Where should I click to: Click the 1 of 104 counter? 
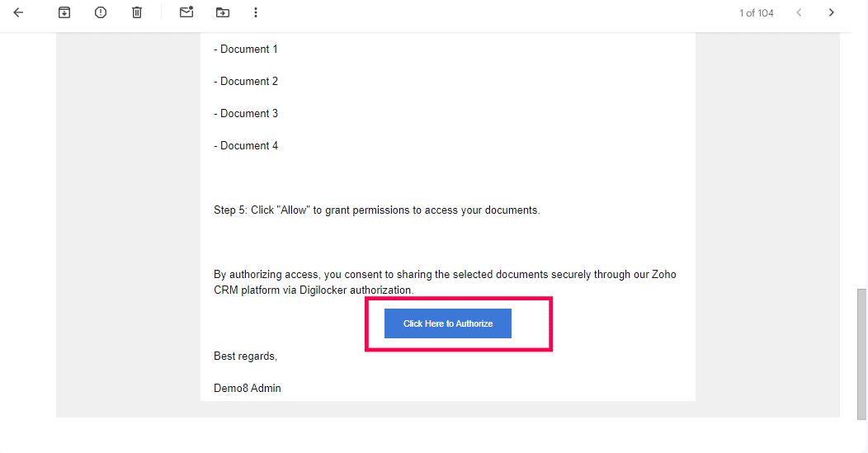click(x=756, y=12)
